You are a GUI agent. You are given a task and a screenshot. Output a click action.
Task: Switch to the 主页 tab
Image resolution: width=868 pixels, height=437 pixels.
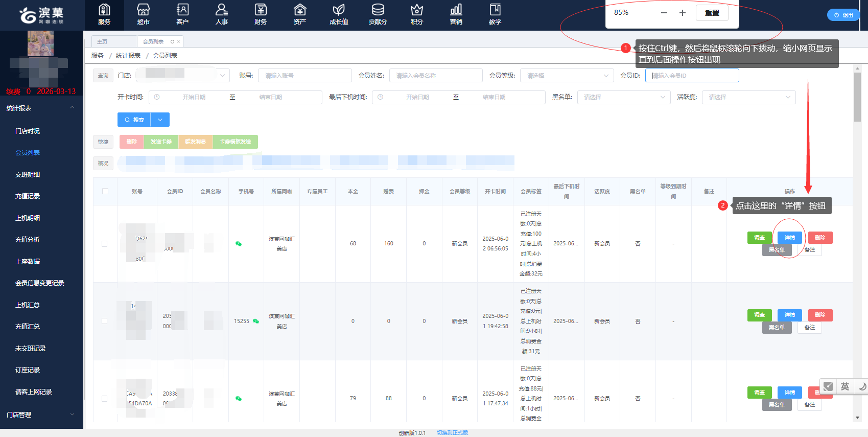click(103, 41)
